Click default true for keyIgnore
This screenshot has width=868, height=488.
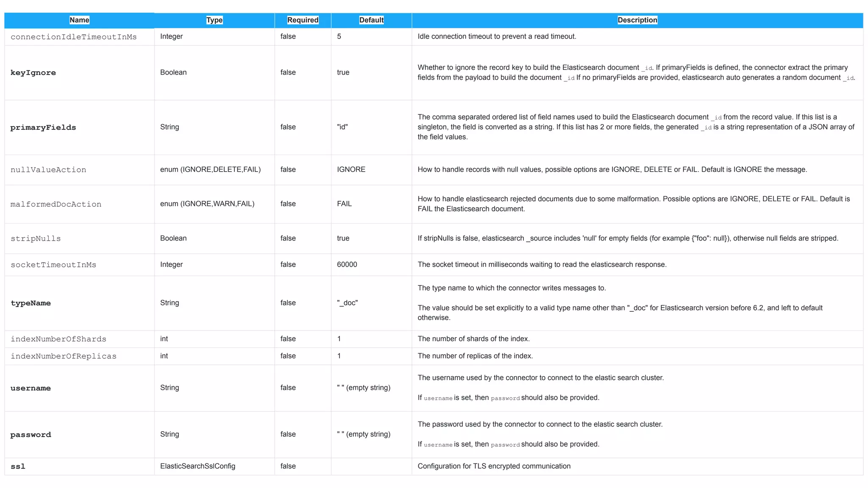tap(343, 72)
